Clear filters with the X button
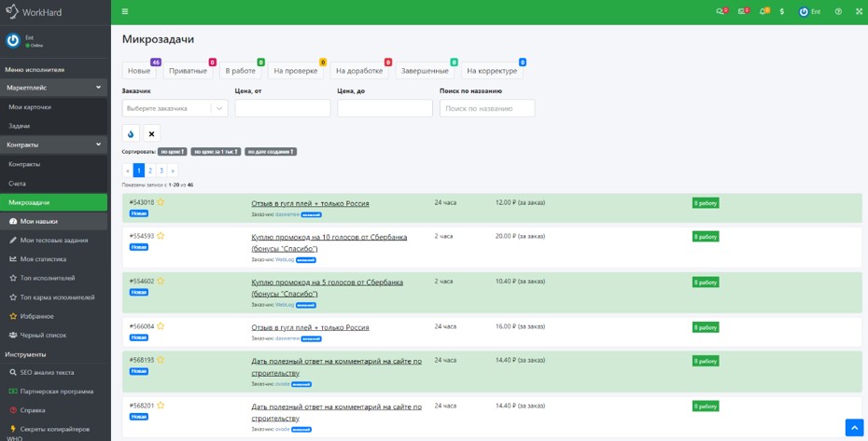This screenshot has height=441, width=868. 152,133
